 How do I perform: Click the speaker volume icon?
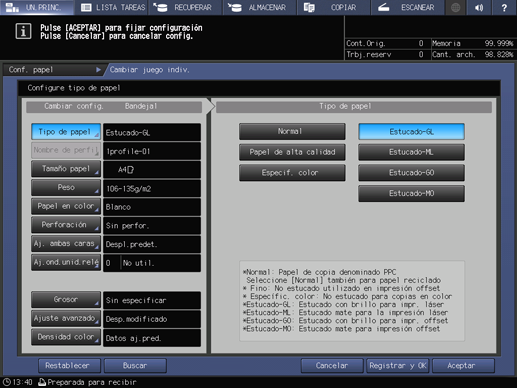pos(479,7)
